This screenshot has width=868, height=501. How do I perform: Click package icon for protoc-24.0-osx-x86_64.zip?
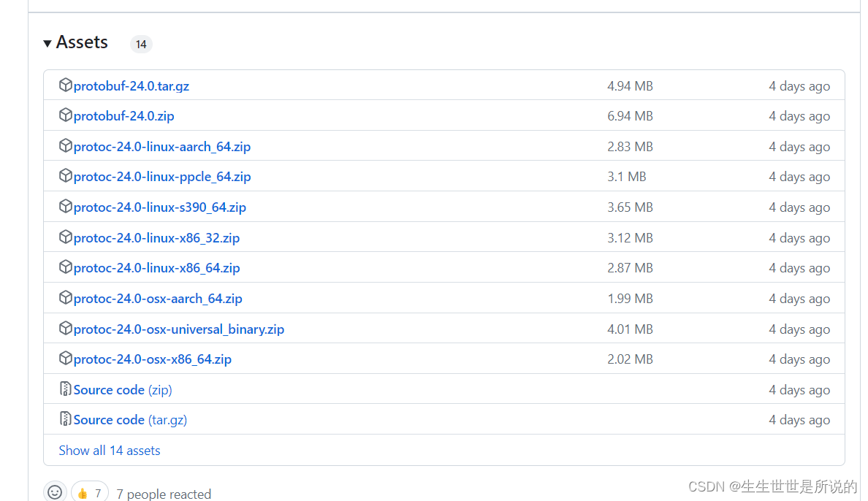[x=65, y=358]
